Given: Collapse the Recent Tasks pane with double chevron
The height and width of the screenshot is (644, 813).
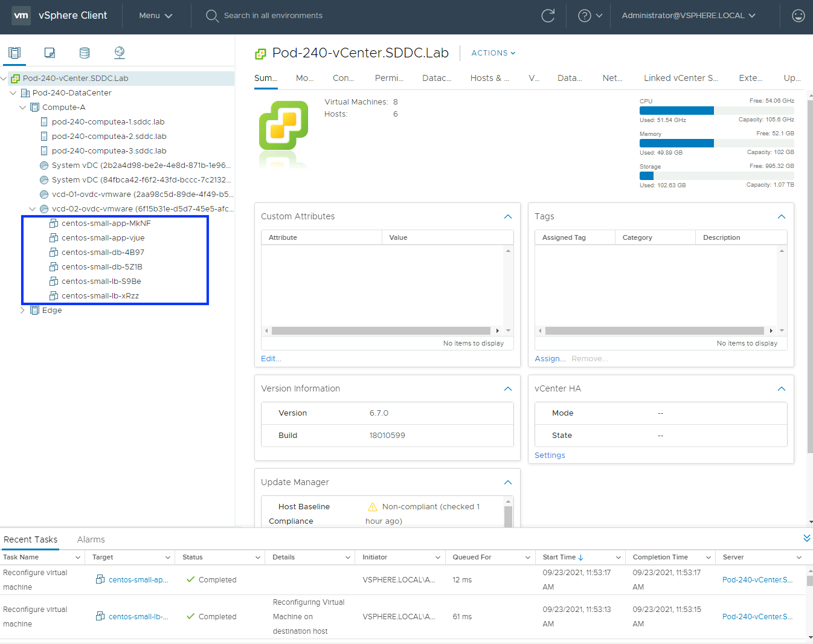Looking at the screenshot, I should [806, 538].
